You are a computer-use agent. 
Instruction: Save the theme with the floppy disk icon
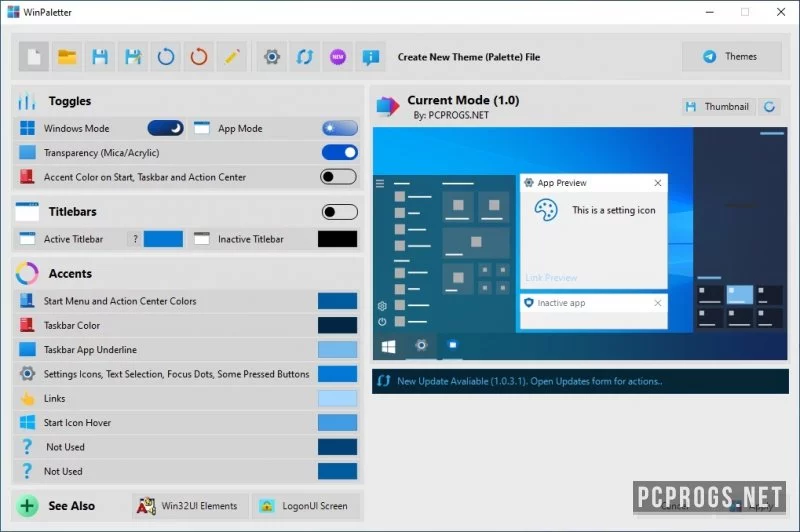coord(100,57)
